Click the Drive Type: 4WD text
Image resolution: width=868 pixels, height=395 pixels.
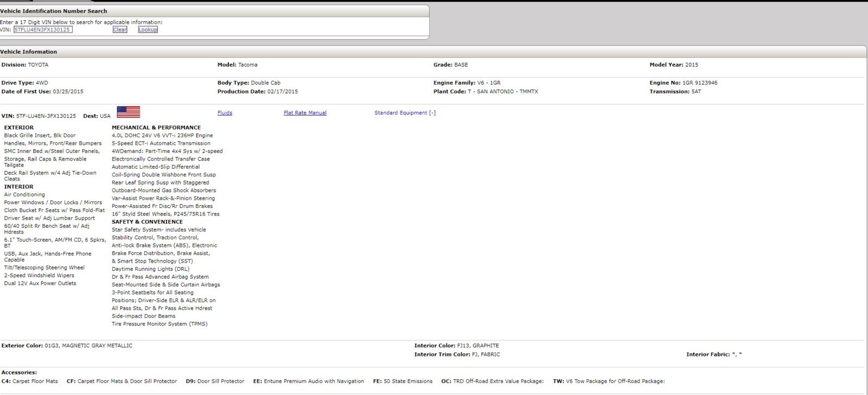[25, 83]
